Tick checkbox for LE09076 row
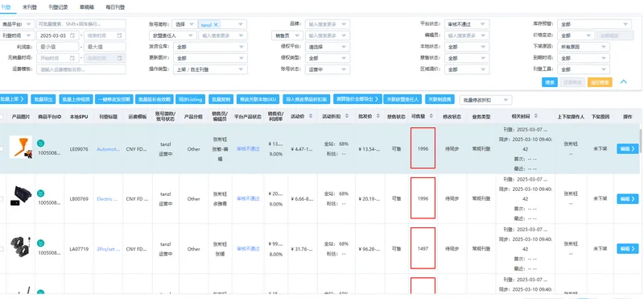Viewport: 644px width, 299px height. click(x=2, y=149)
